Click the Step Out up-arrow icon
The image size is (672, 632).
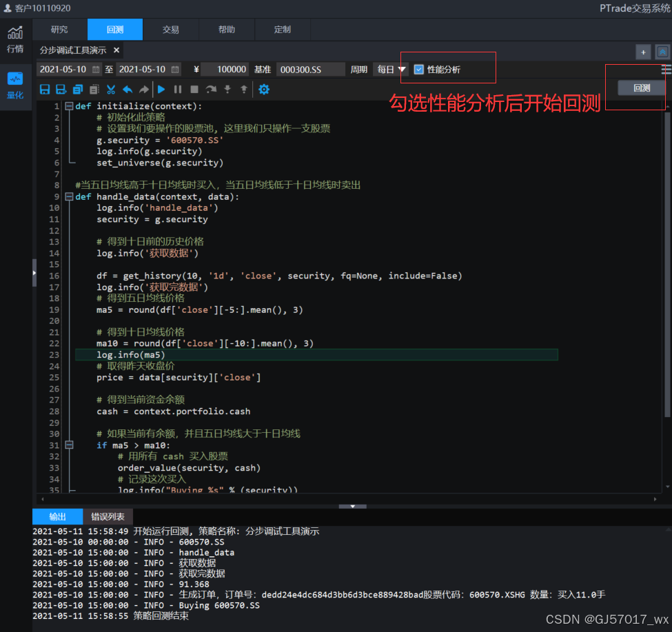pos(244,89)
